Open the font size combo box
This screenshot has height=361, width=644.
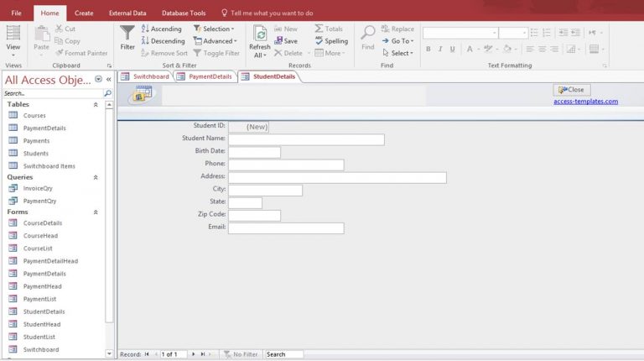coord(513,33)
